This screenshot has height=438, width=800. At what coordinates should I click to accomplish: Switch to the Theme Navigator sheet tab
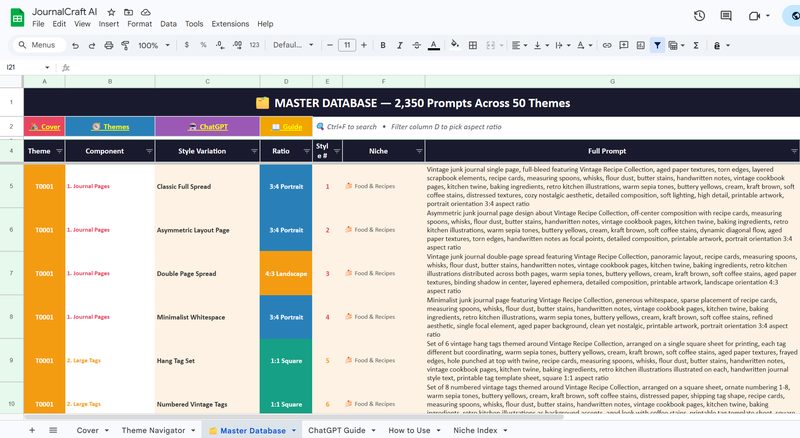click(154, 430)
